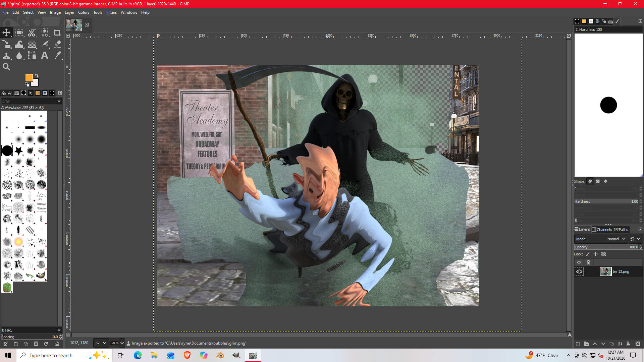Reset colors to default black and white
The image size is (644, 362).
27,84
